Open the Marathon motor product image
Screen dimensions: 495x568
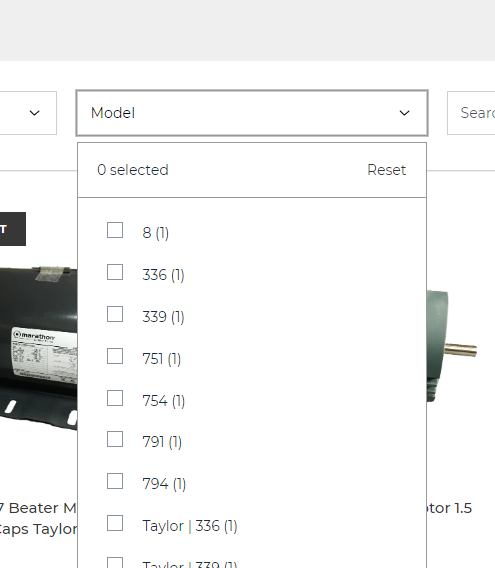(38, 349)
